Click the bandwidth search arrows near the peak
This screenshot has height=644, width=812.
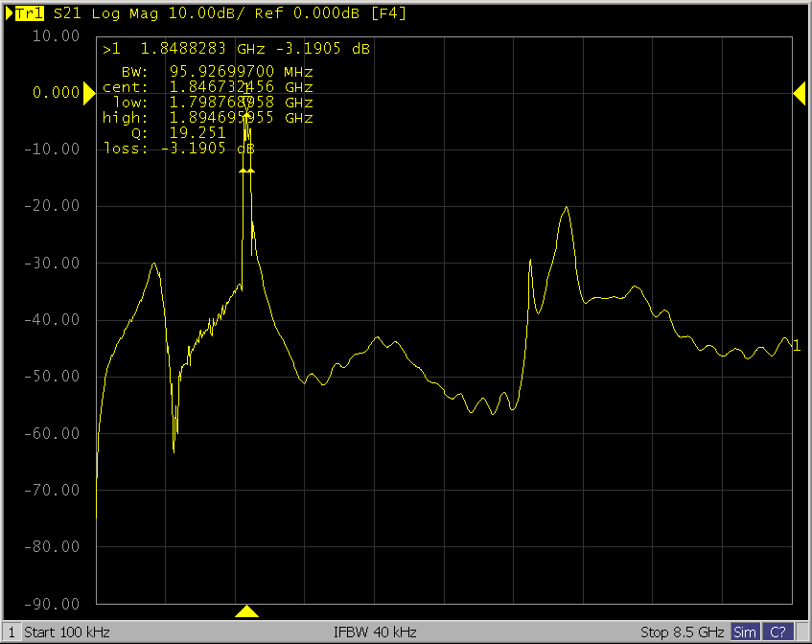(247, 170)
